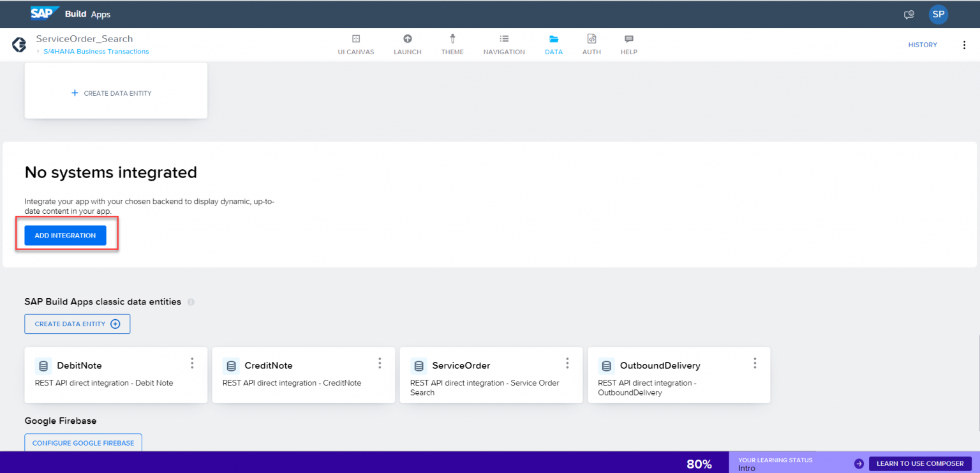Open the CreditNote entity options menu

pos(380,363)
